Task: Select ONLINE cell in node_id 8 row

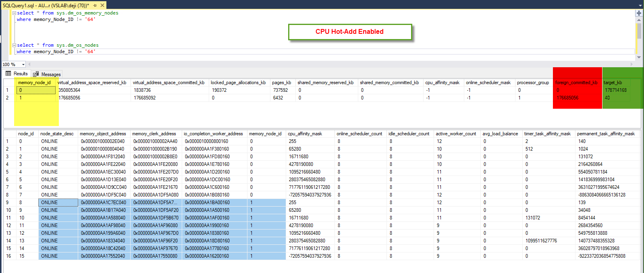Action: (58, 203)
